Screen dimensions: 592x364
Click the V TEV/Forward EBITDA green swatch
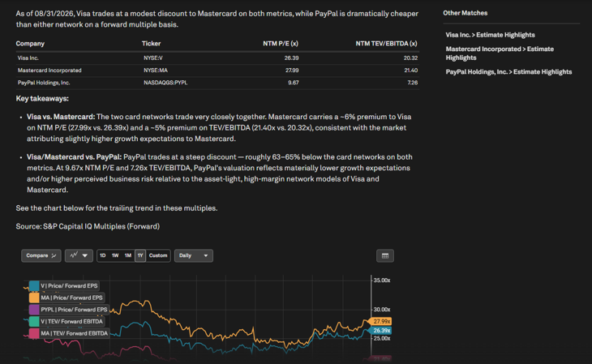click(x=34, y=321)
